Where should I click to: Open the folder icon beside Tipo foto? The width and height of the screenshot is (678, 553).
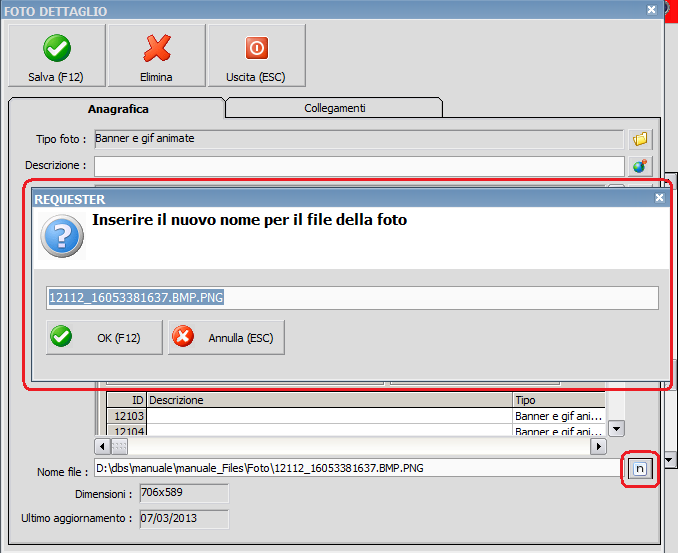click(x=640, y=139)
